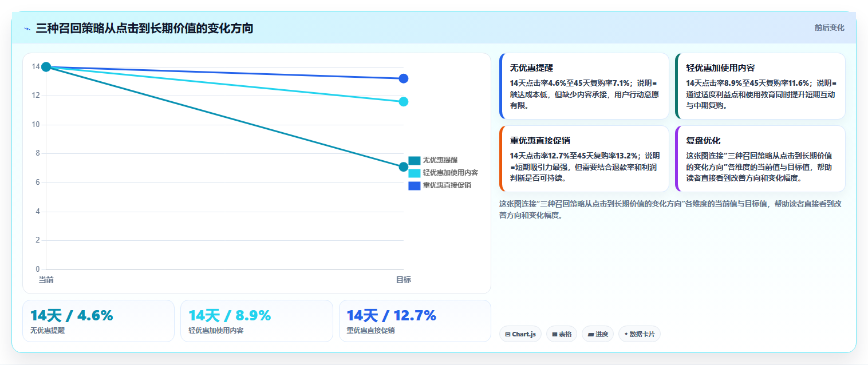Image resolution: width=868 pixels, height=365 pixels.
Task: Click the y-axis value 6
Action: [38, 182]
